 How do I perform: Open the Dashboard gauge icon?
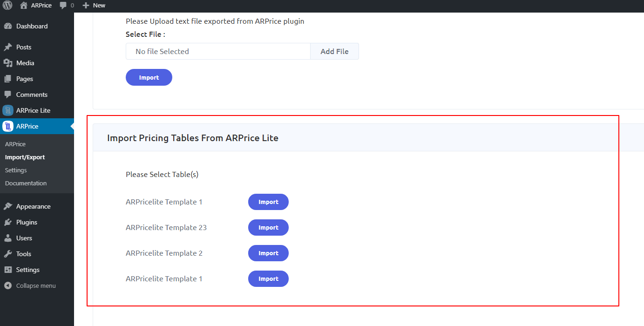(x=7, y=26)
